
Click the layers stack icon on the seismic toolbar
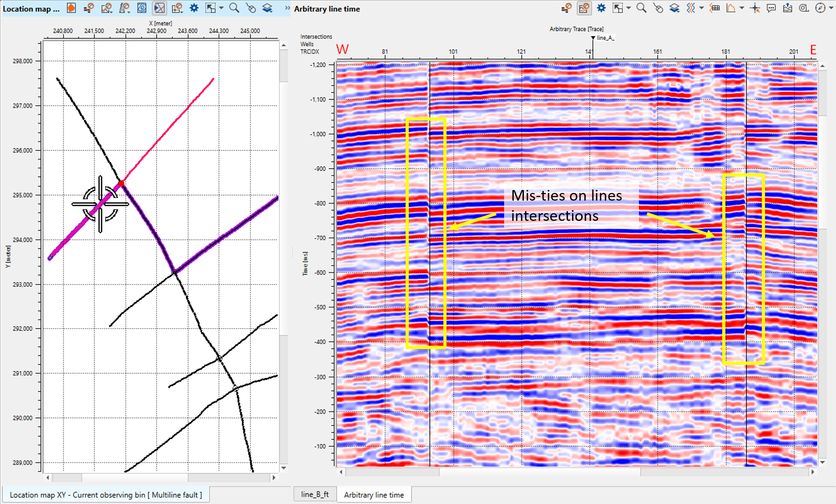[x=674, y=9]
